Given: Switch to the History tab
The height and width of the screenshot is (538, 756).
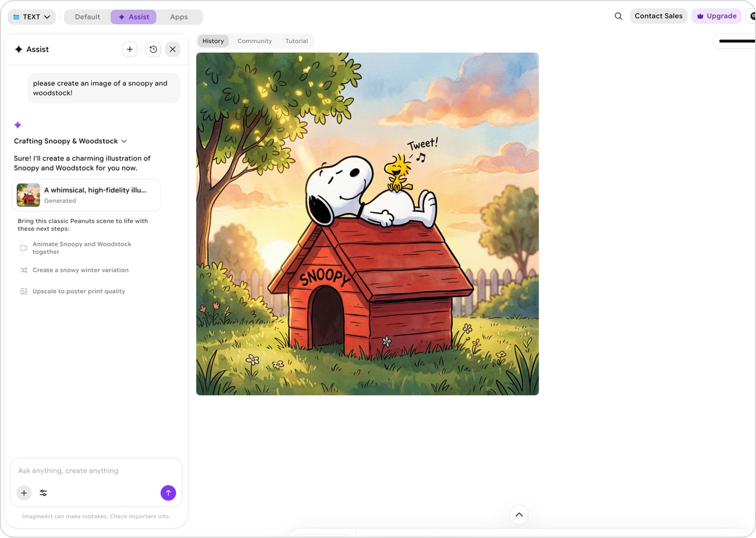Looking at the screenshot, I should [x=213, y=41].
